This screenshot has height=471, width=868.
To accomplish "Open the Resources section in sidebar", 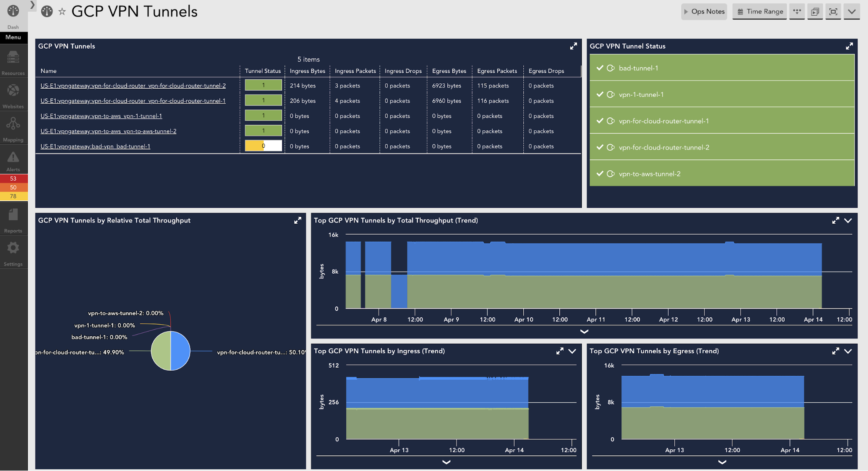I will click(13, 63).
